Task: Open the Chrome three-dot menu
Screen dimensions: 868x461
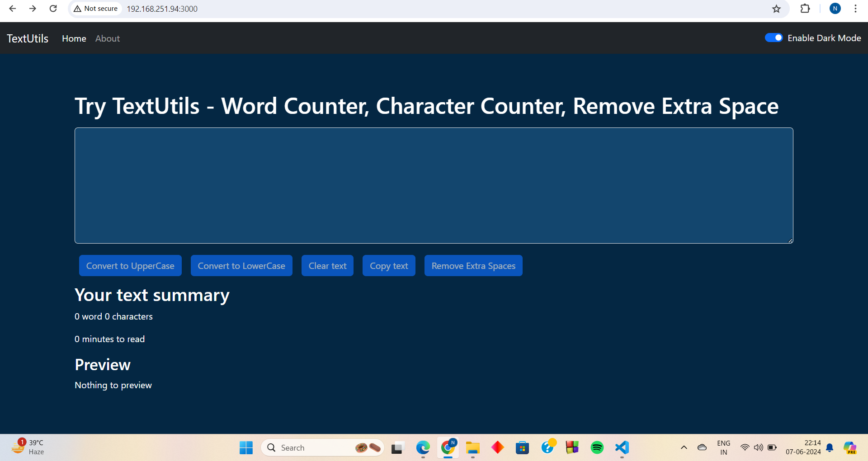Action: (x=855, y=9)
